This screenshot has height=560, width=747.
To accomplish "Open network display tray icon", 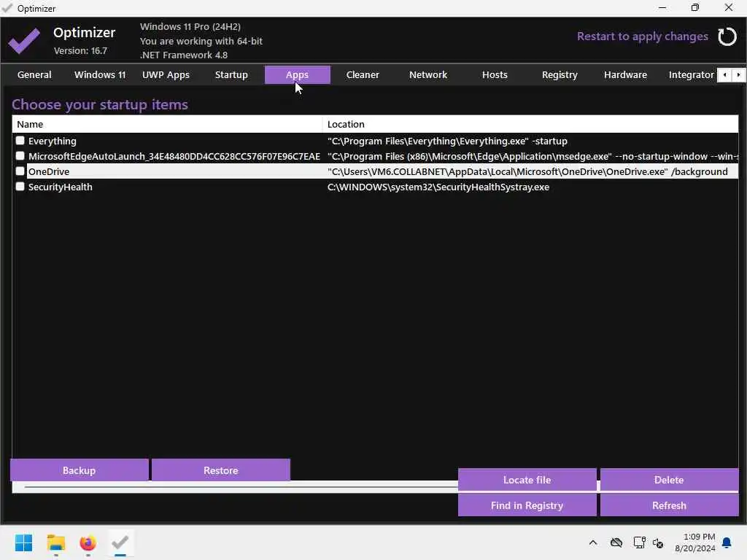I will 639,542.
